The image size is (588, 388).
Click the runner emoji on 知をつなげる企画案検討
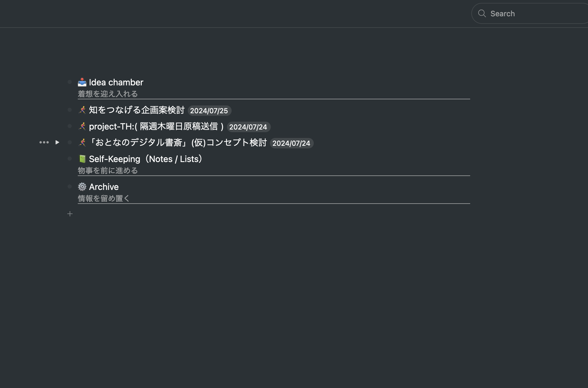pos(82,110)
